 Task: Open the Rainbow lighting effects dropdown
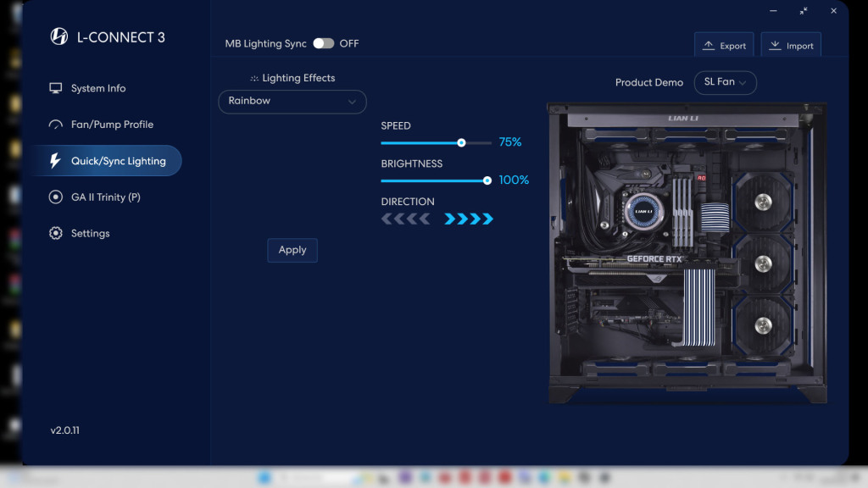coord(292,102)
